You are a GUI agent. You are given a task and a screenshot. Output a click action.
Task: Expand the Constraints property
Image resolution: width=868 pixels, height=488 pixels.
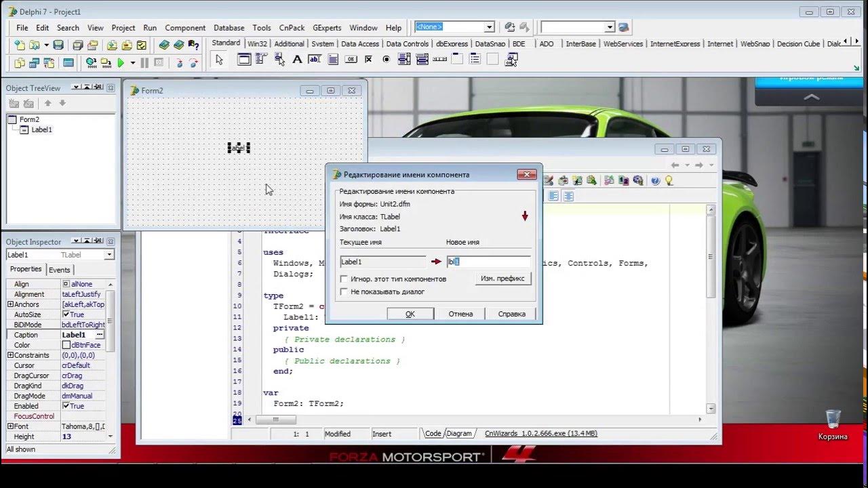(10, 355)
